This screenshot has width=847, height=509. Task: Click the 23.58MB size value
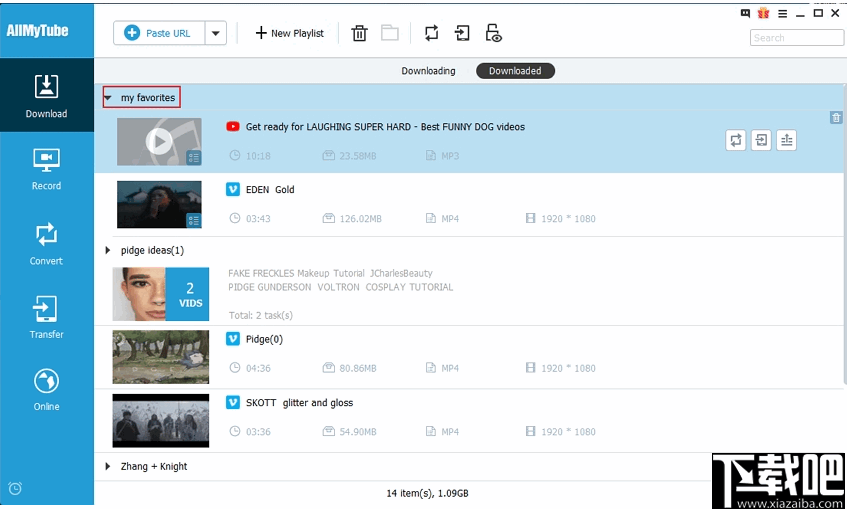click(x=358, y=156)
